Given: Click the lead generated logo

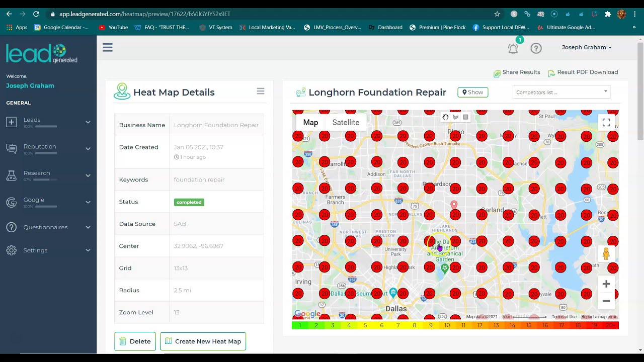Looking at the screenshot, I should (42, 54).
